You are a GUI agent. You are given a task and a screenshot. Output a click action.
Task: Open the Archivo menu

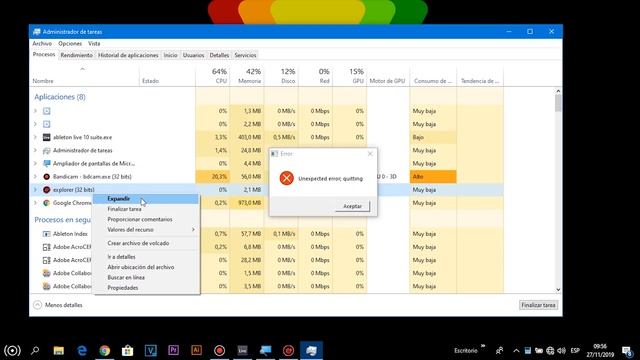tap(42, 43)
